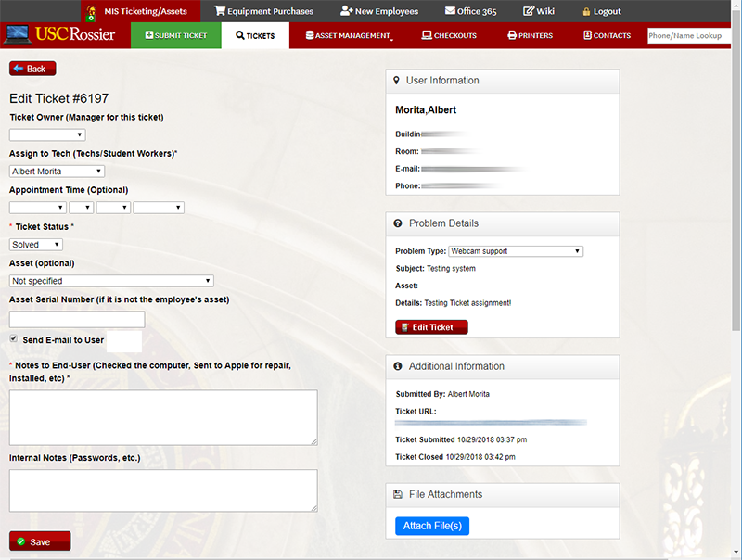Click the Attach File(s) button
Screen dimensions: 742x560
pyautogui.click(x=433, y=526)
